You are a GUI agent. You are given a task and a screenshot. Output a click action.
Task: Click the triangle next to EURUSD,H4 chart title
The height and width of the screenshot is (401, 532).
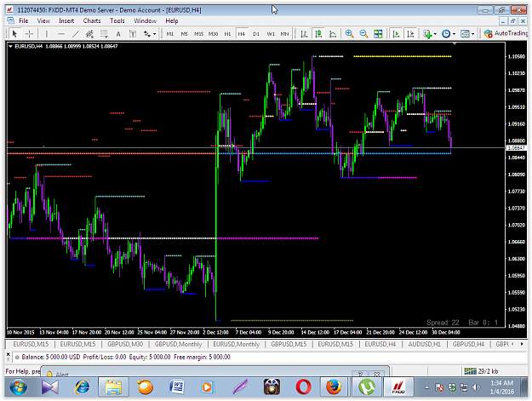(10, 46)
